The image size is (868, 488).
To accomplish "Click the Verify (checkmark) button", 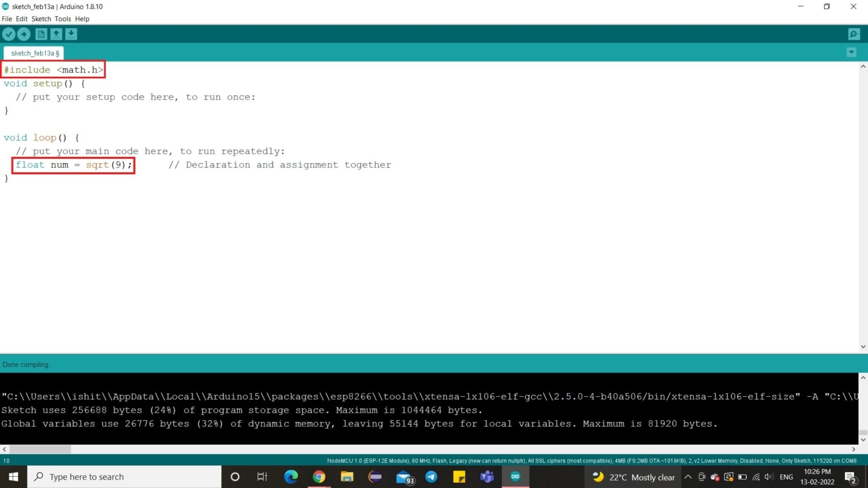I will (8, 34).
